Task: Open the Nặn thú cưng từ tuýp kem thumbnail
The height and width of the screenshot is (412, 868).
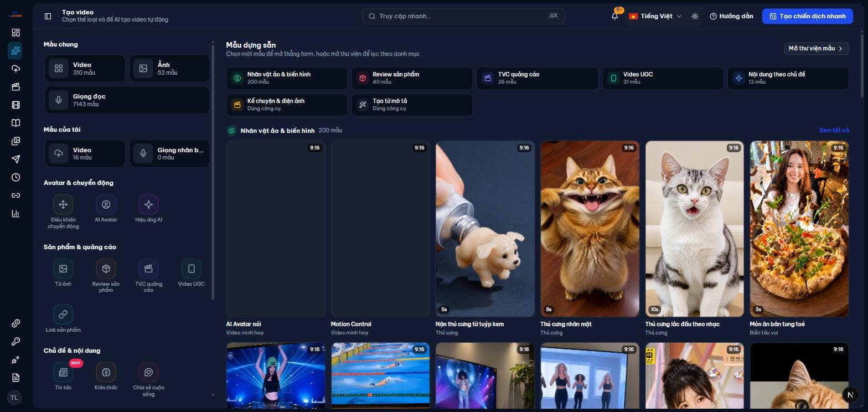Action: (485, 229)
